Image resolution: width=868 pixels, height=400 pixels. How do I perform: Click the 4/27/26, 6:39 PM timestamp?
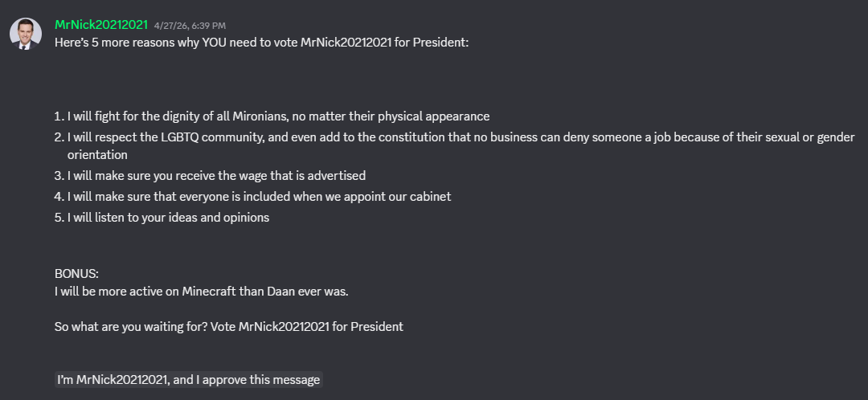[190, 26]
